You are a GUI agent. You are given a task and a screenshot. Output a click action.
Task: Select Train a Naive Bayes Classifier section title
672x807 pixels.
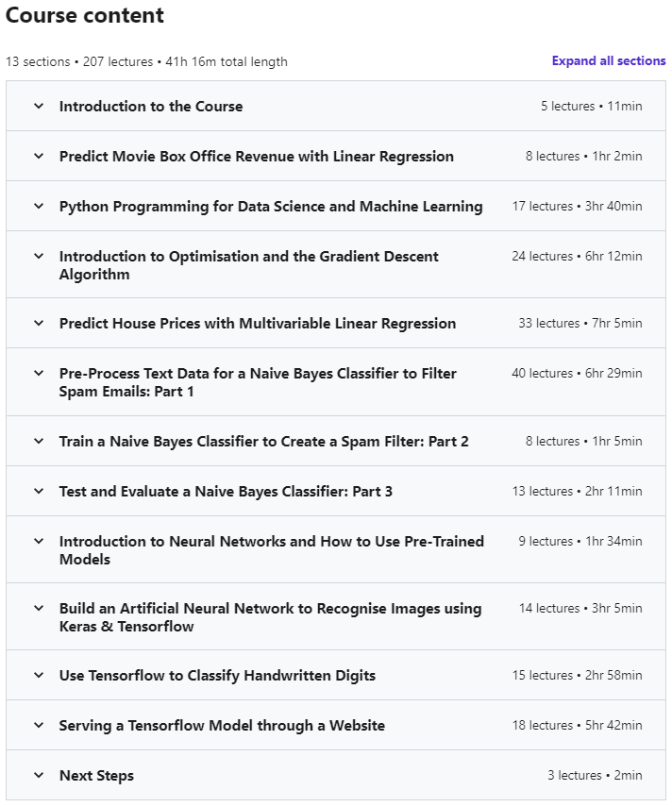[263, 442]
